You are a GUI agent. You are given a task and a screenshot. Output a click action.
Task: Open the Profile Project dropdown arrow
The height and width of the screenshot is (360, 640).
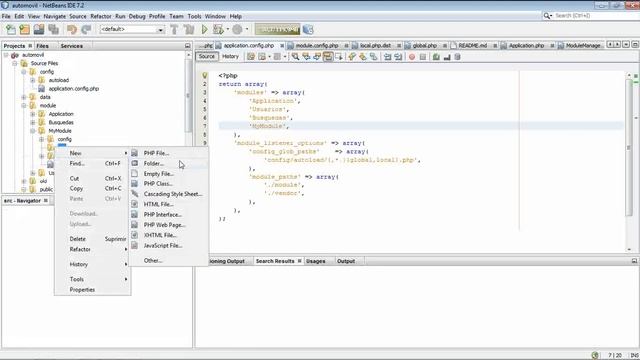click(247, 29)
